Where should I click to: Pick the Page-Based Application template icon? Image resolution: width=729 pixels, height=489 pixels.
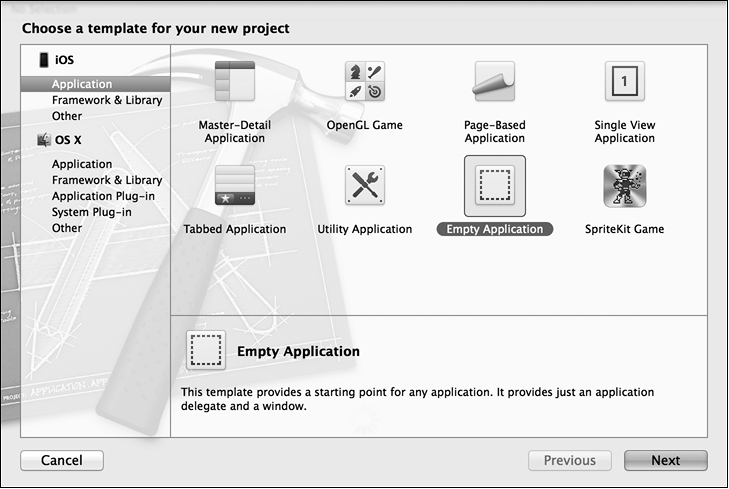[x=494, y=82]
